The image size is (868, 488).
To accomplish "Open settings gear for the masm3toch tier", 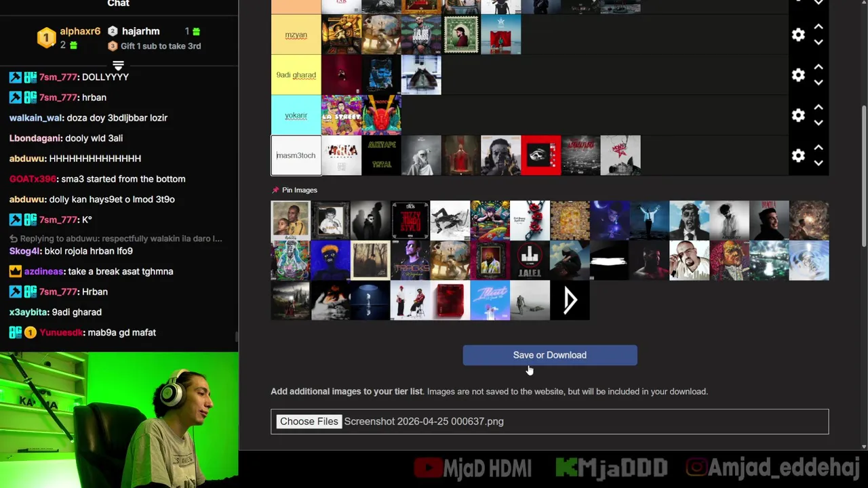I will [x=798, y=155].
